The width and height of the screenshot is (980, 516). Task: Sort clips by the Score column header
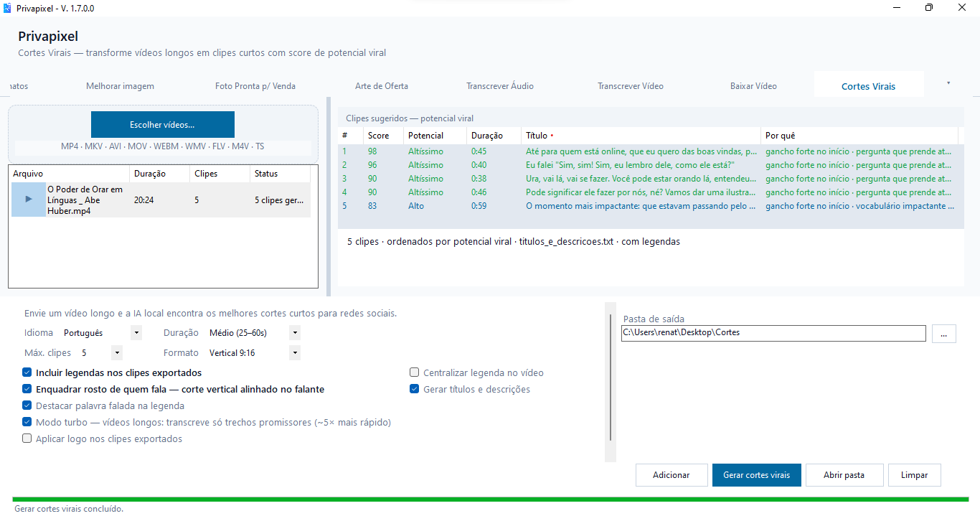[383, 136]
